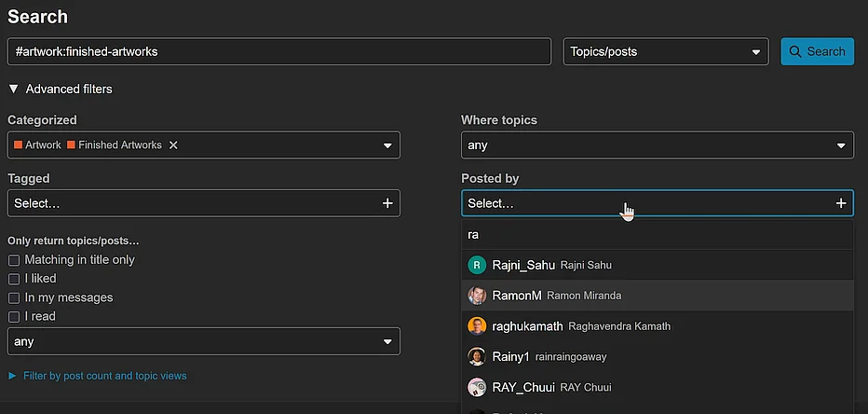
Task: Choose Raghavendra Kamath from suggestions
Action: pos(607,326)
